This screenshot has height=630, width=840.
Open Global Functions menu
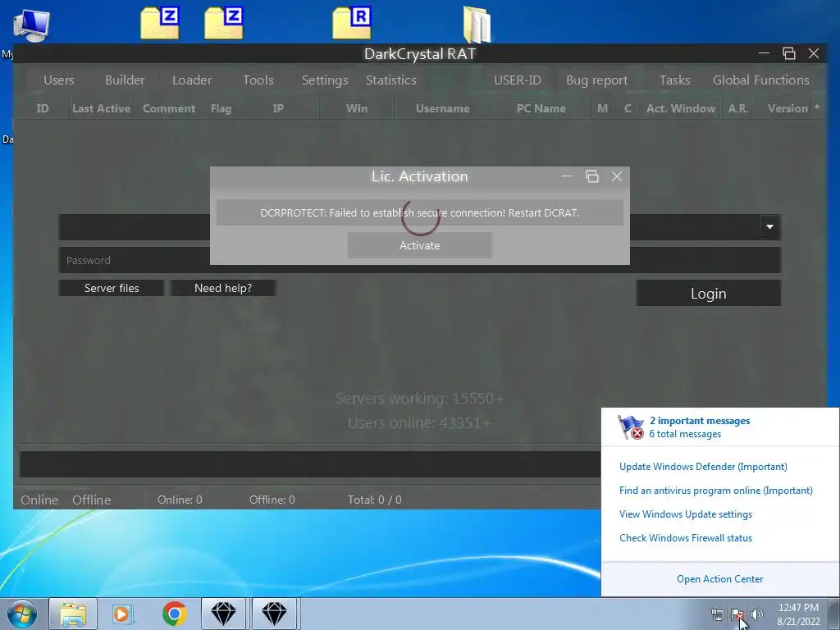[760, 80]
